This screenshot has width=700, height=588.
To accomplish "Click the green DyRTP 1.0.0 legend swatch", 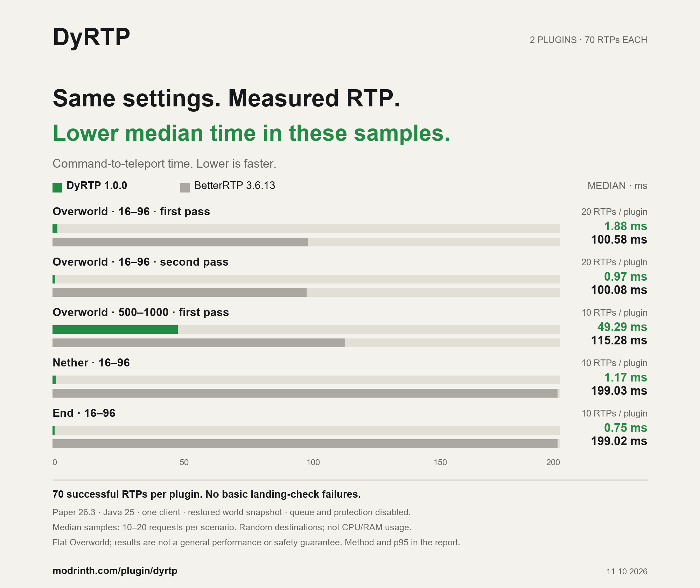I will pyautogui.click(x=57, y=188).
